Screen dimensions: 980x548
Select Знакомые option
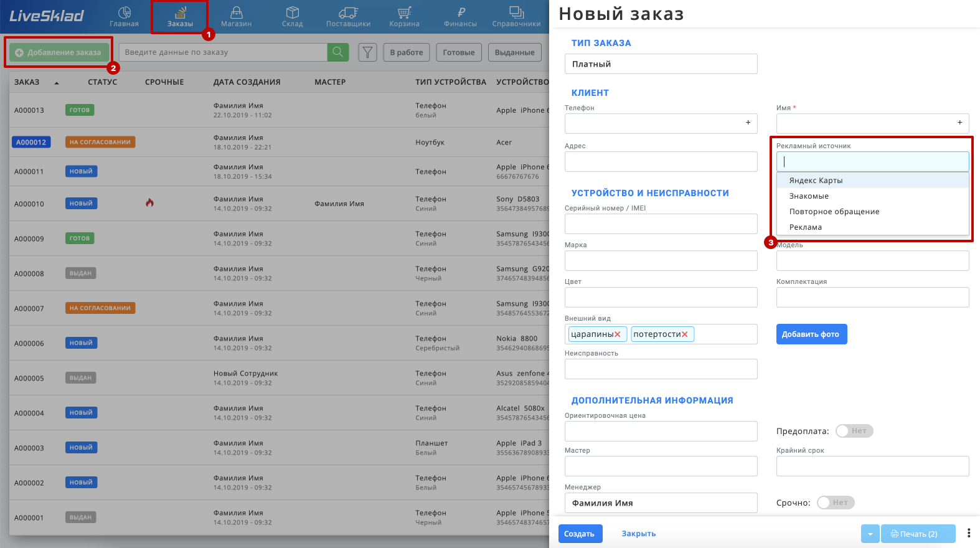(x=873, y=196)
